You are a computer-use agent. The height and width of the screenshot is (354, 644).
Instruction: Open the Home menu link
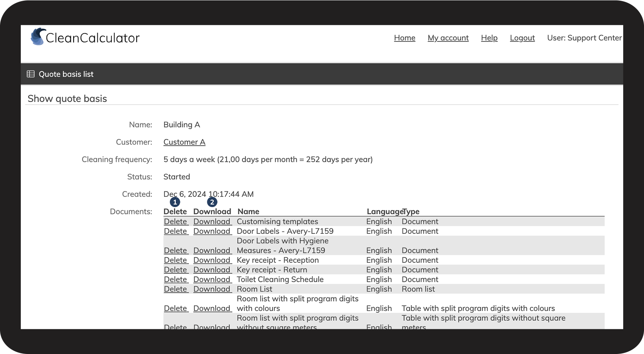click(x=405, y=38)
